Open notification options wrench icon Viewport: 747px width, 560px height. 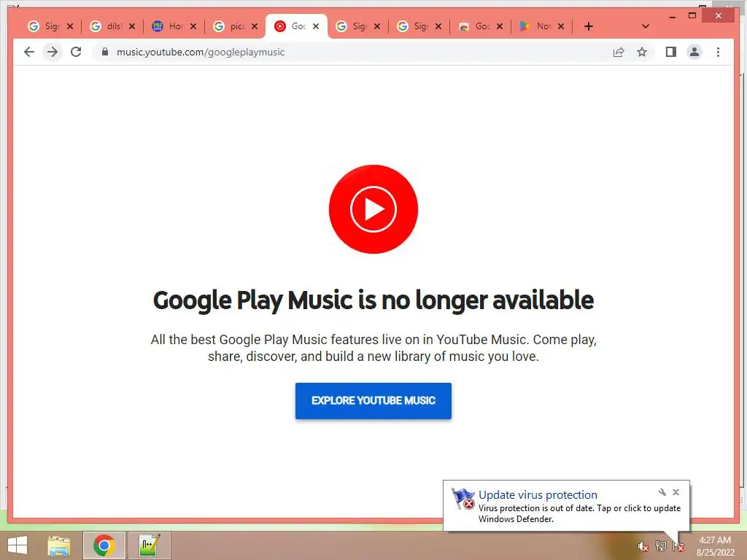[x=662, y=492]
